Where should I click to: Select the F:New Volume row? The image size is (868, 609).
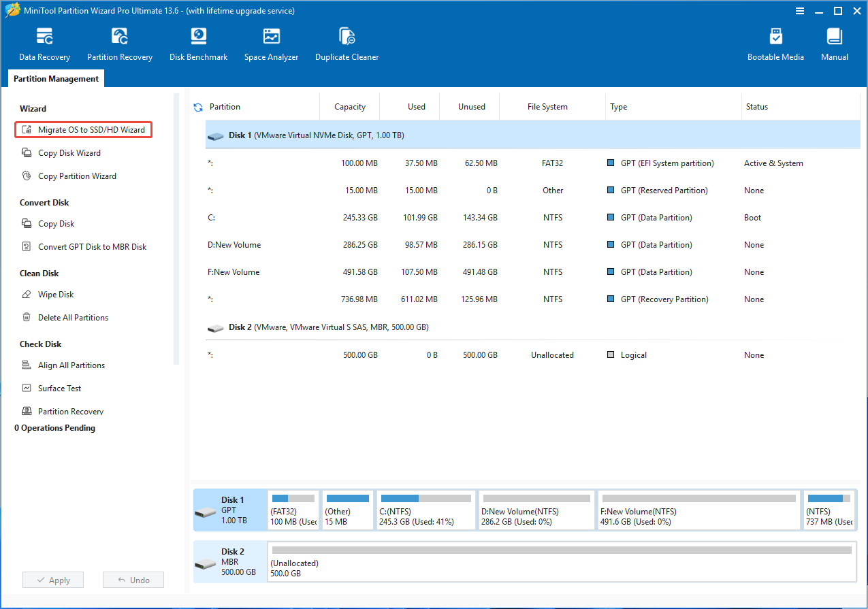(533, 272)
